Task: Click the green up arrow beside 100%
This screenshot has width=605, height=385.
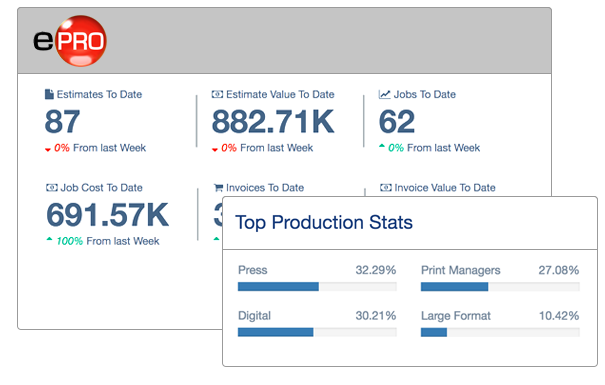Action: (49, 239)
